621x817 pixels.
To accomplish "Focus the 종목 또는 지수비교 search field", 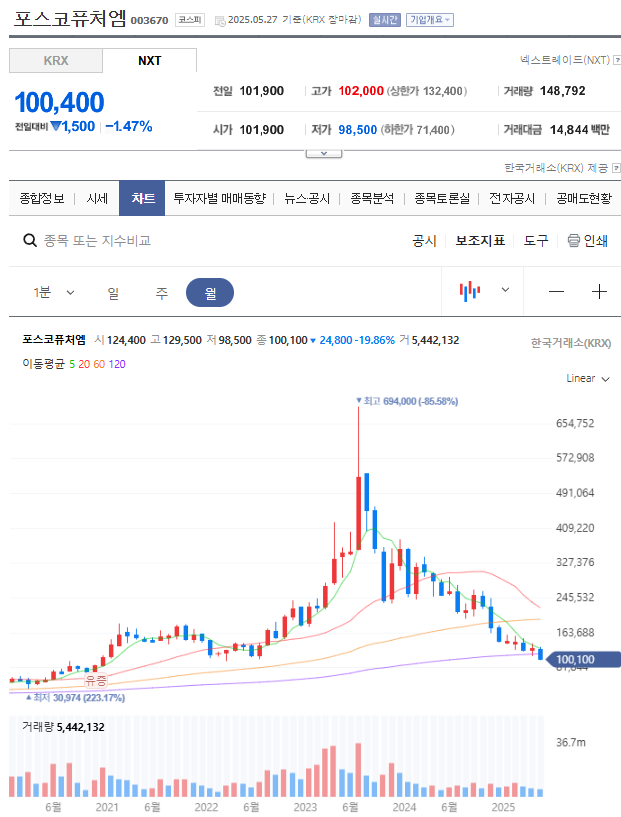I will (x=97, y=240).
